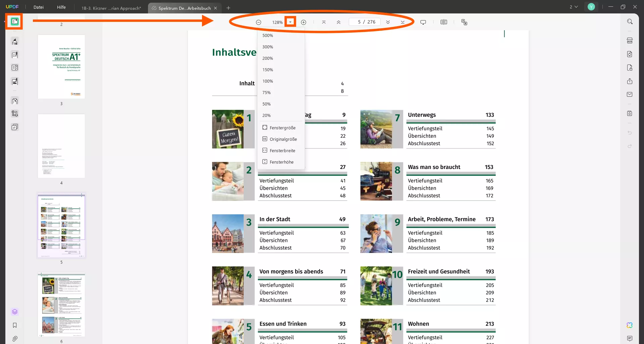
Task: Open the search magnifier in the right sidebar
Action: tap(630, 21)
